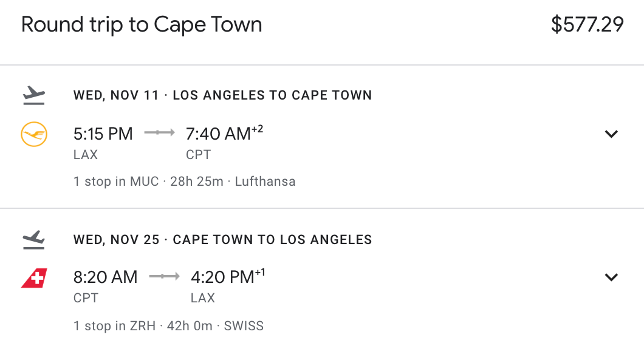Viewport: 644px width, 340px height.
Task: Click the 1 stop in ZRH text
Action: click(x=115, y=326)
